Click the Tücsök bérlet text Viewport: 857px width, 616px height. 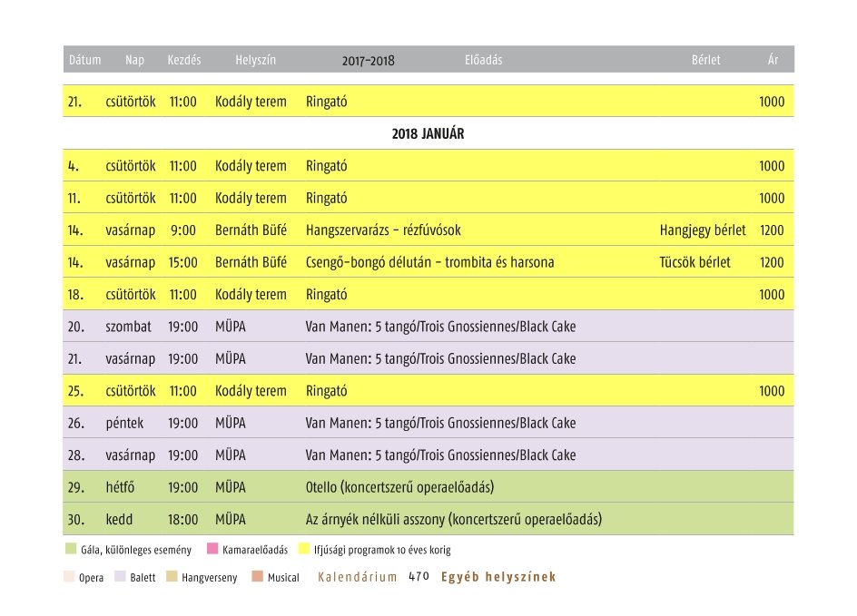(694, 262)
